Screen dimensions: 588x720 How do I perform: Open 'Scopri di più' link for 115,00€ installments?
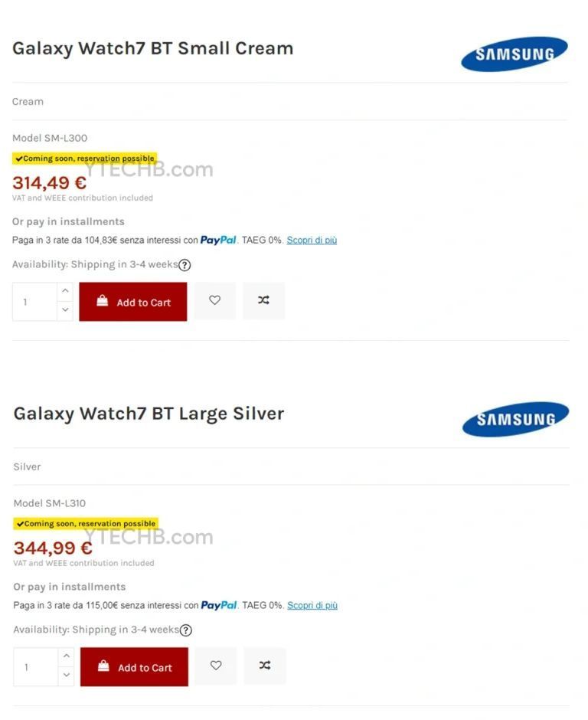tap(312, 605)
